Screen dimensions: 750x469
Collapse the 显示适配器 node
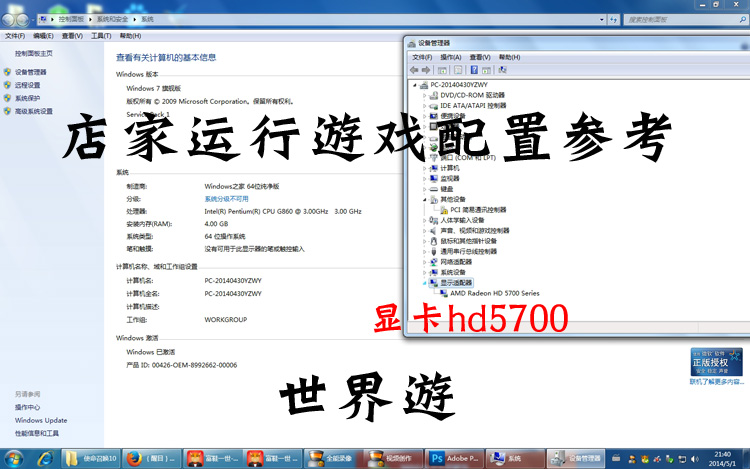(424, 283)
